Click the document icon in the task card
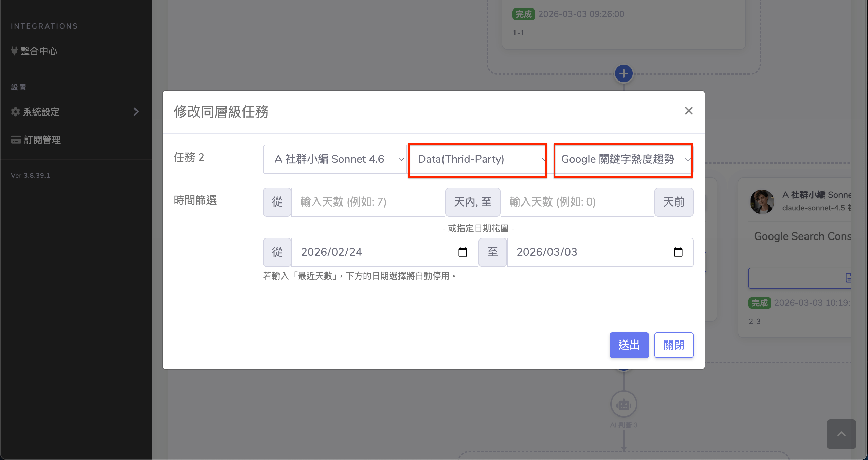 click(848, 278)
